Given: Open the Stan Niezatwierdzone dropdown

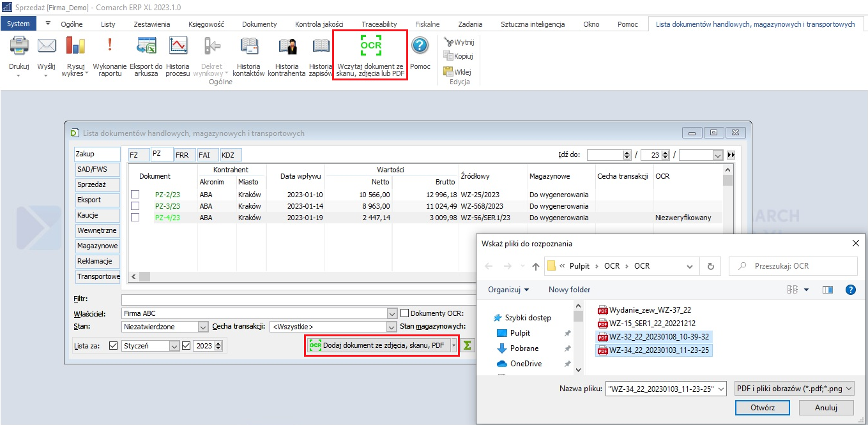Looking at the screenshot, I should pyautogui.click(x=203, y=327).
